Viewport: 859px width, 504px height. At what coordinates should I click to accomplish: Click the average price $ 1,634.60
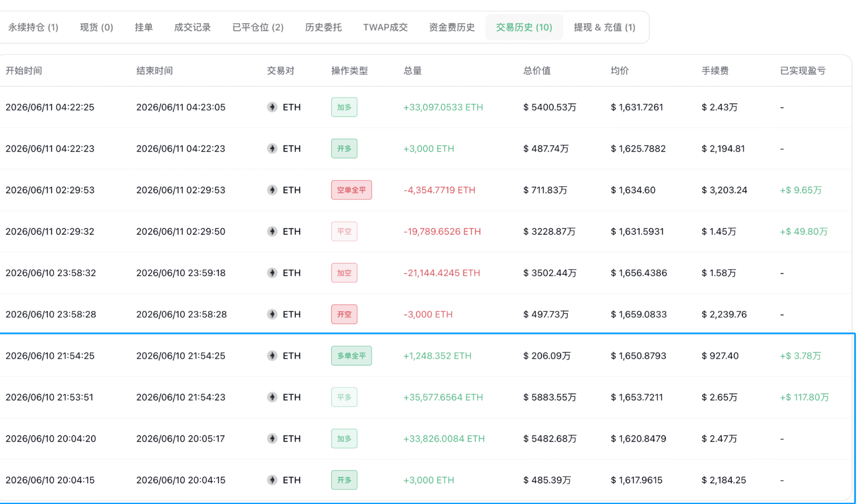pos(633,190)
